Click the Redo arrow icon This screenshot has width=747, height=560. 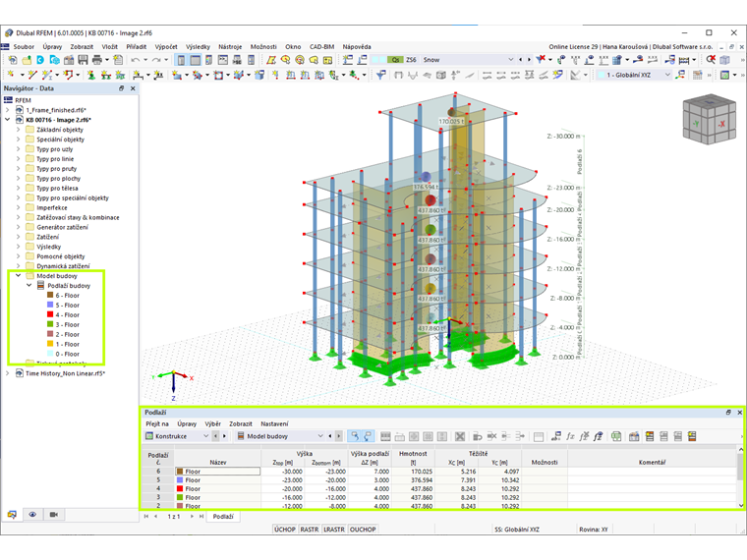pos(155,60)
